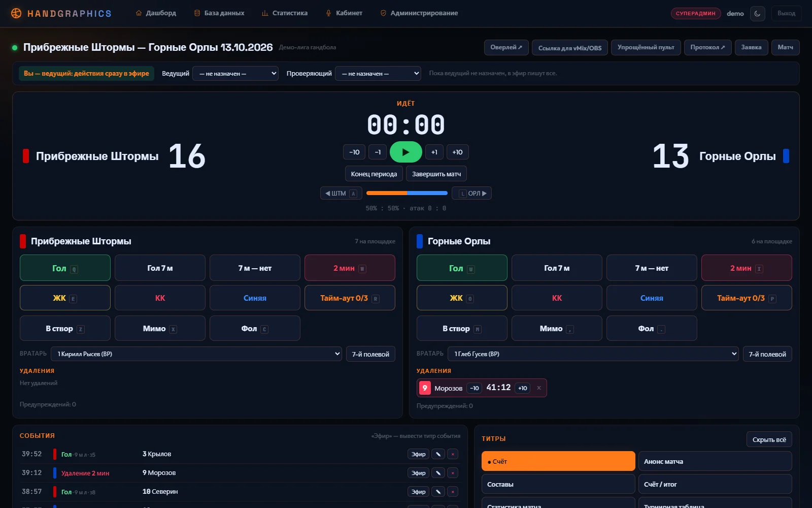Click the possession balance bar
This screenshot has height=508, width=812.
(x=407, y=193)
